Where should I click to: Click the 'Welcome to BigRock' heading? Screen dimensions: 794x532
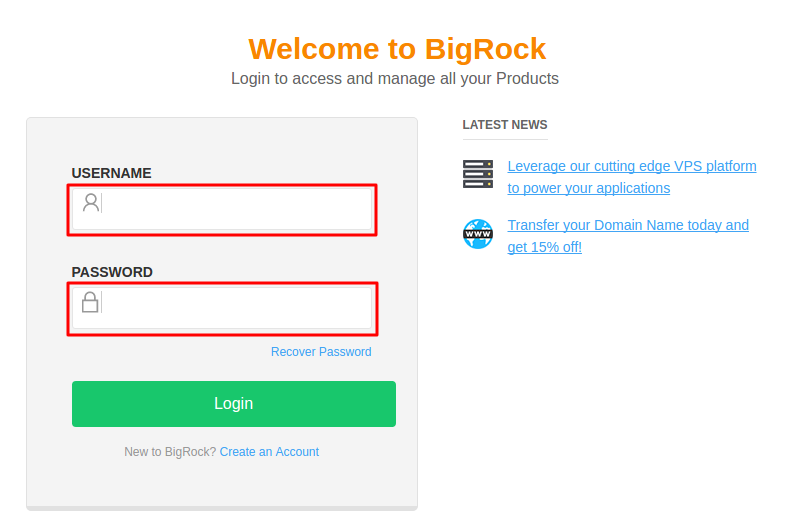pyautogui.click(x=397, y=49)
